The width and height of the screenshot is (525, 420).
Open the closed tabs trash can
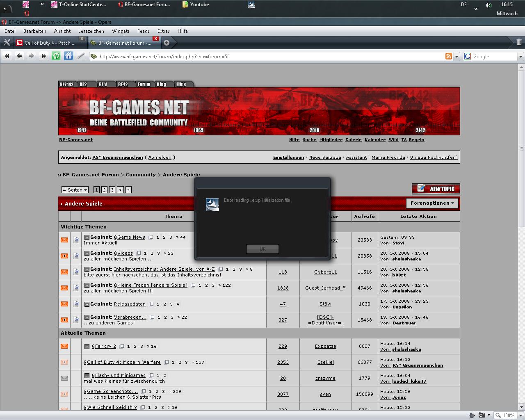pyautogui.click(x=519, y=42)
